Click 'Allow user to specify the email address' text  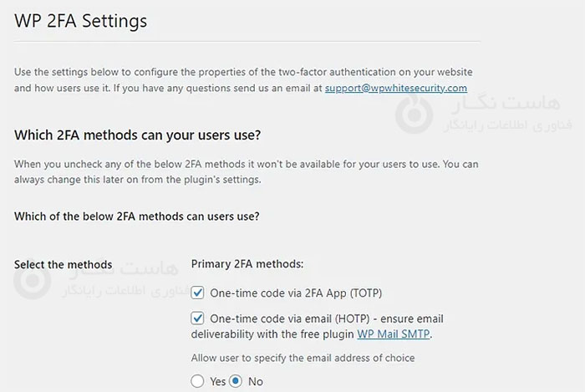(303, 358)
